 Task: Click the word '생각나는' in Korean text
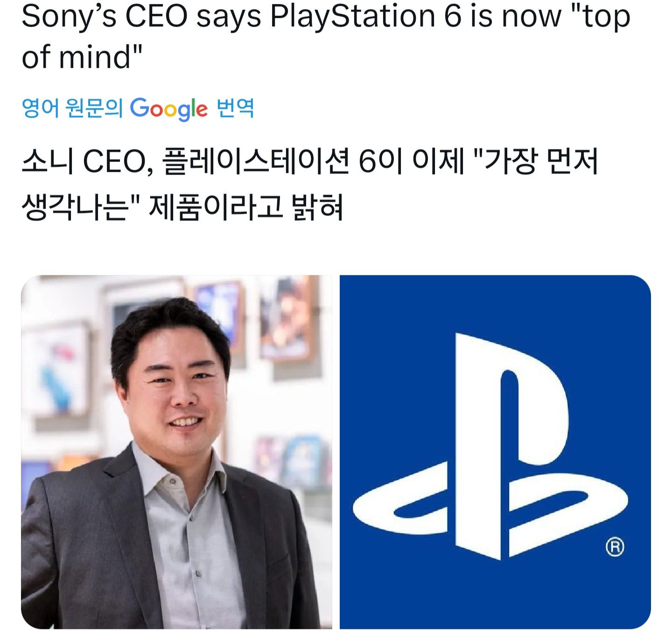click(x=75, y=207)
